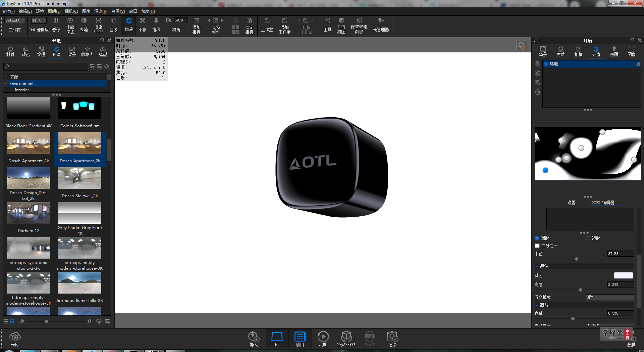Viewport: 644px width, 352px height.
Task: Select blue pin in HDRI preview
Action: click(x=545, y=170)
